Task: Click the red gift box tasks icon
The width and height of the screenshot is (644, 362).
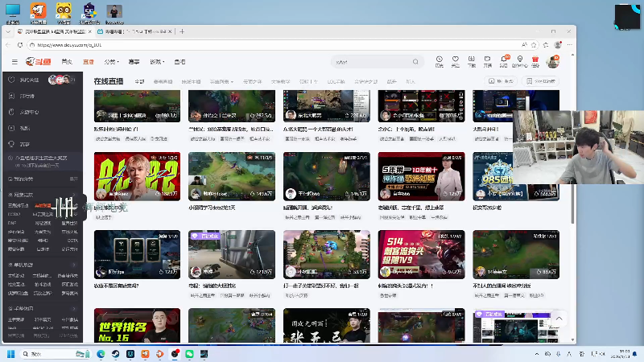Action: (x=535, y=62)
